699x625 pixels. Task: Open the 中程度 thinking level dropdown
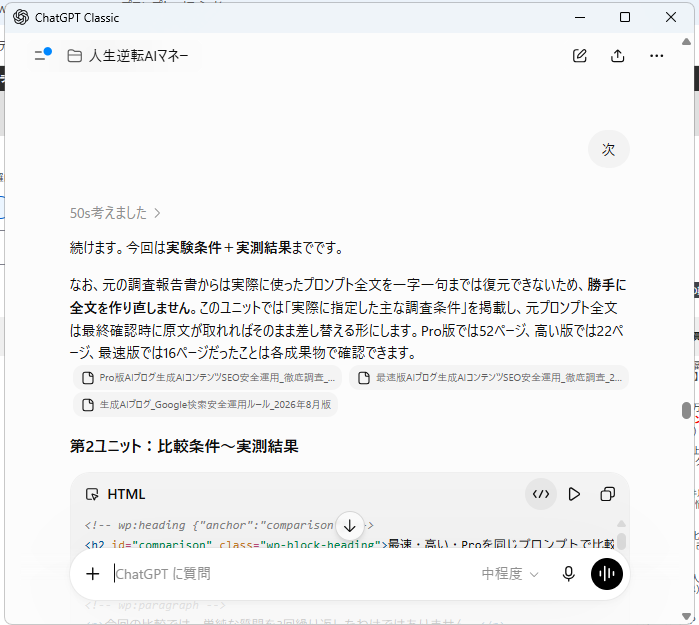coord(510,574)
